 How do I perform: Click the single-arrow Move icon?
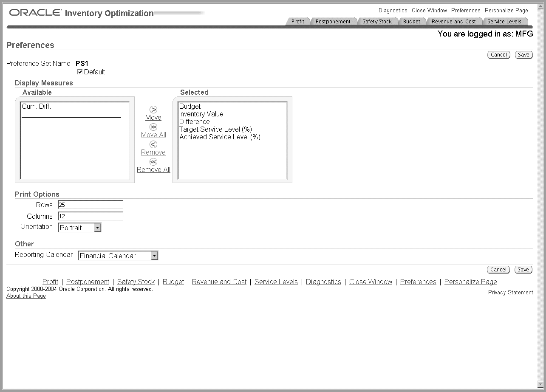pos(153,110)
